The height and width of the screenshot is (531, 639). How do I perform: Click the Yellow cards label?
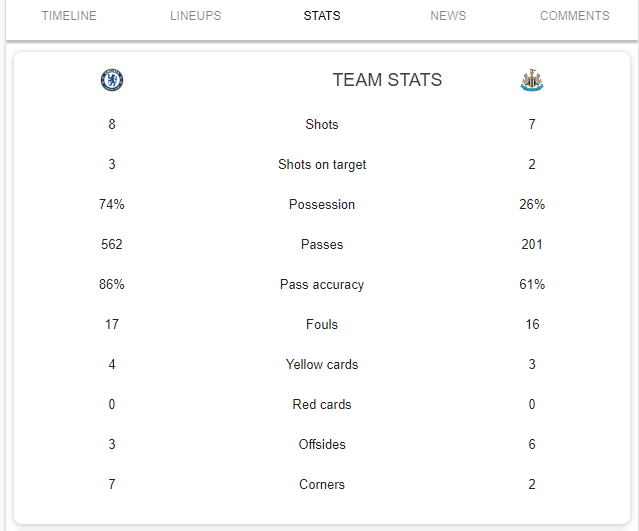point(322,365)
